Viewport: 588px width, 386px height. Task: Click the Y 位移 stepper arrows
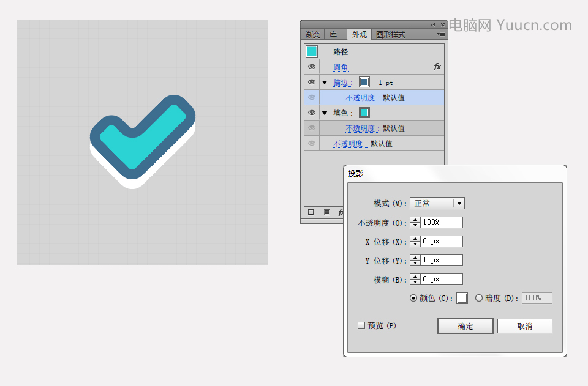click(x=415, y=260)
